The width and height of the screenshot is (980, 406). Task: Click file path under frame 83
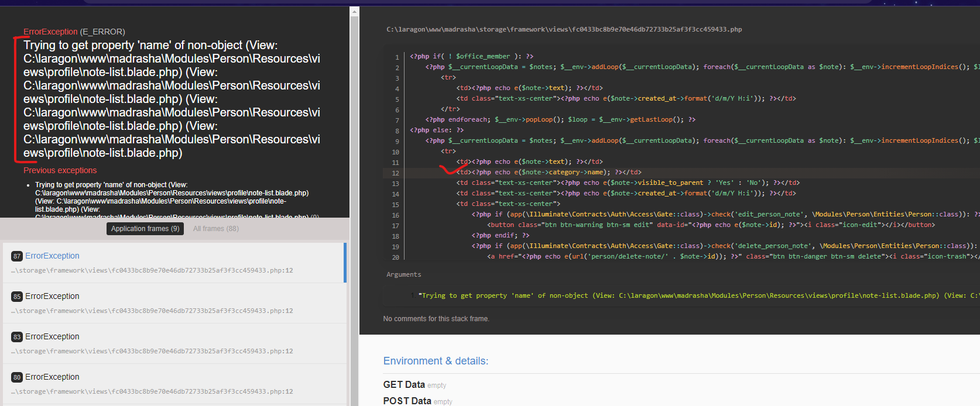click(x=152, y=352)
